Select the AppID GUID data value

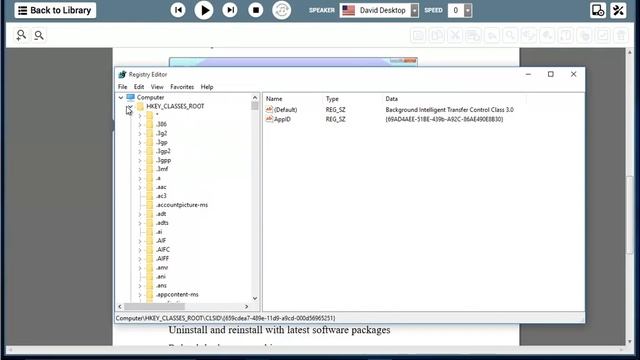click(444, 119)
